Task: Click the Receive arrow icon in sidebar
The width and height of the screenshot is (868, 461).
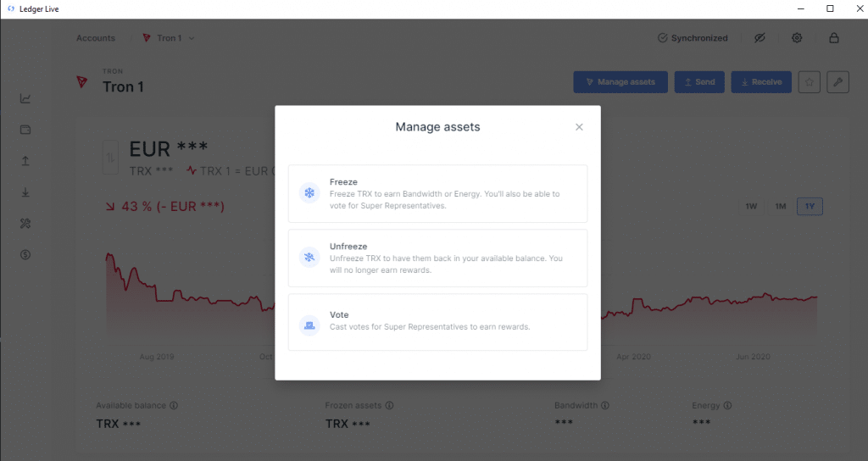Action: (25, 192)
